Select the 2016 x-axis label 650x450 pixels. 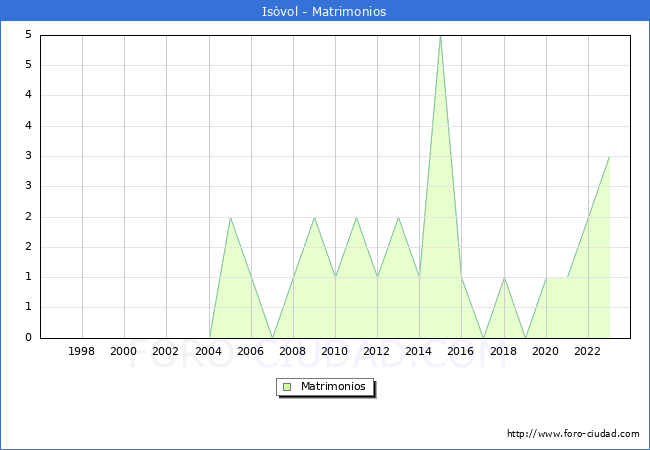pyautogui.click(x=461, y=351)
